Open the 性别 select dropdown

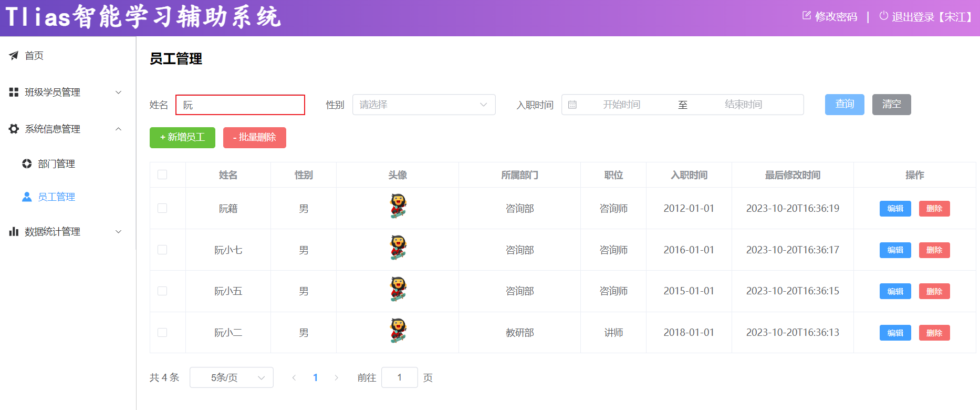pos(424,105)
